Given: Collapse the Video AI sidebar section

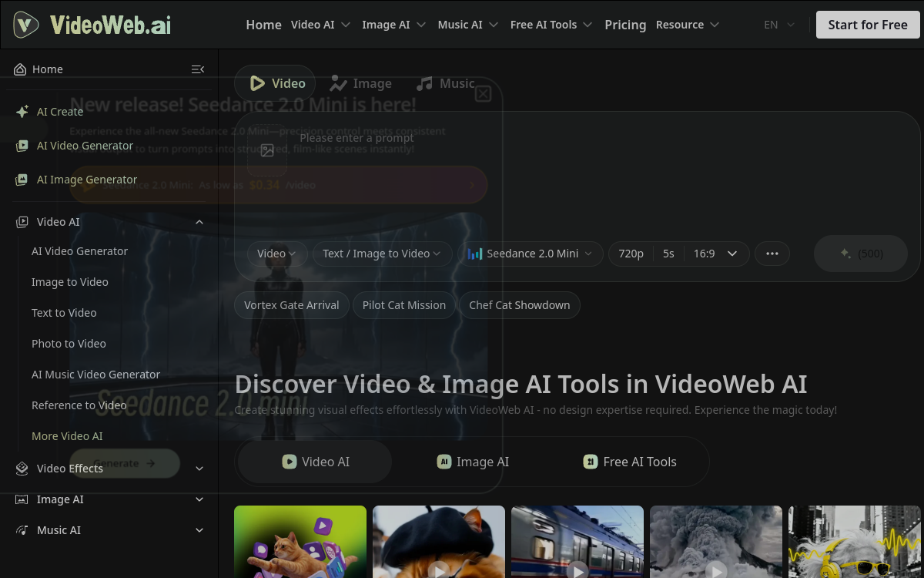Looking at the screenshot, I should click(199, 222).
